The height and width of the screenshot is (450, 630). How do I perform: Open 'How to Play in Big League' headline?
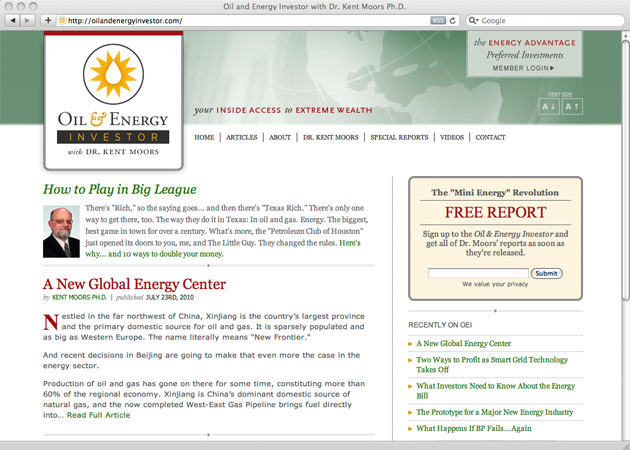click(120, 189)
